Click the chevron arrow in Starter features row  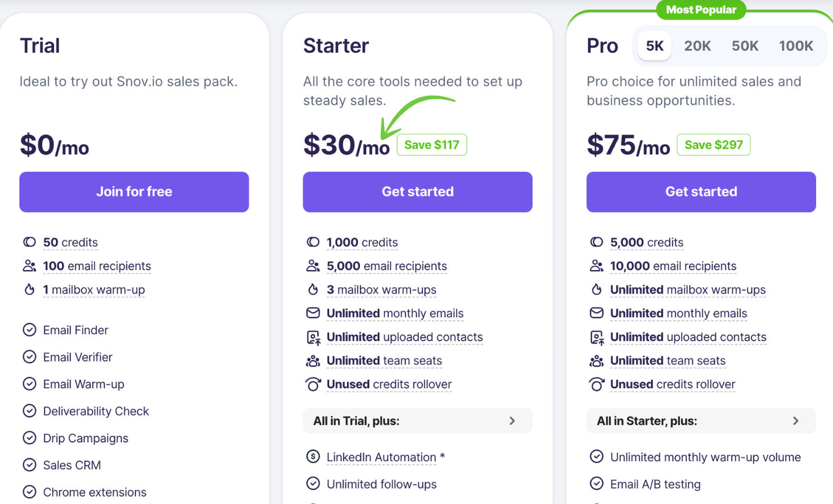pos(512,421)
